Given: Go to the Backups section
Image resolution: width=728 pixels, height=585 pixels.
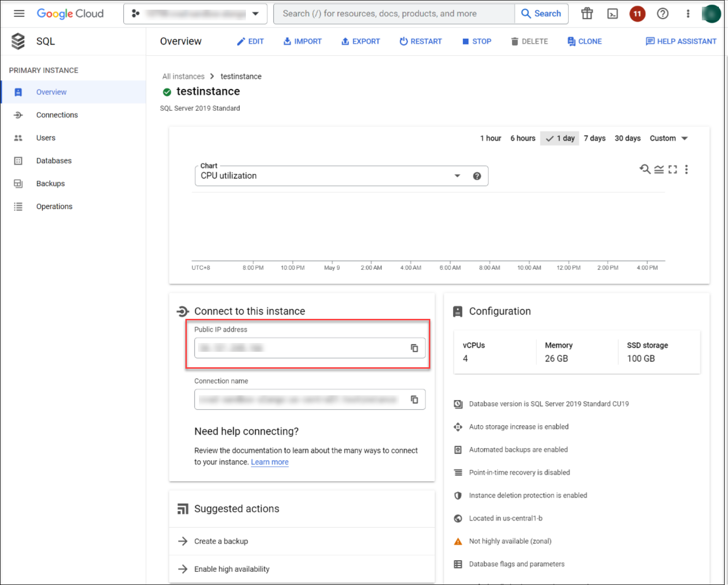Looking at the screenshot, I should (50, 183).
